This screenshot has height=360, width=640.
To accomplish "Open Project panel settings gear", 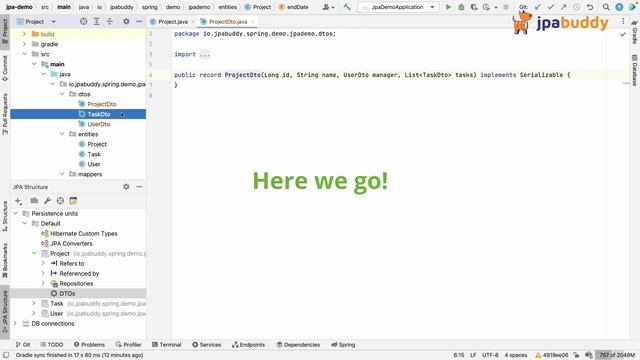I will (126, 21).
